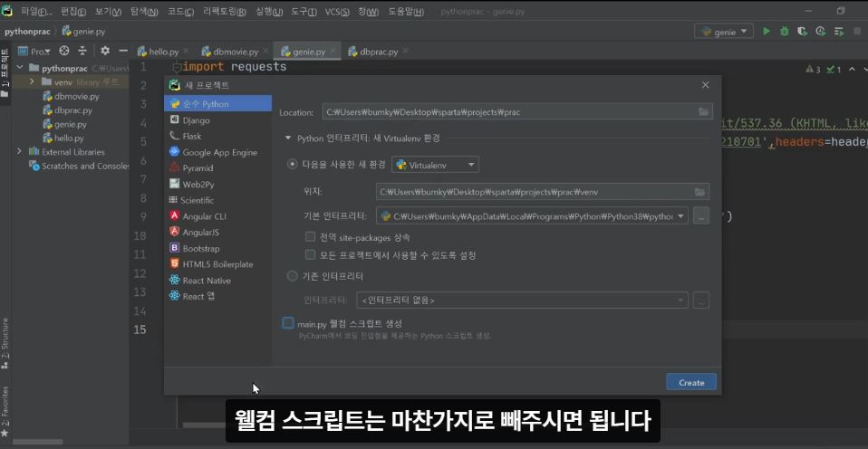The image size is (868, 449).
Task: Select 기존 인터프리터 radio button
Action: pyautogui.click(x=293, y=276)
